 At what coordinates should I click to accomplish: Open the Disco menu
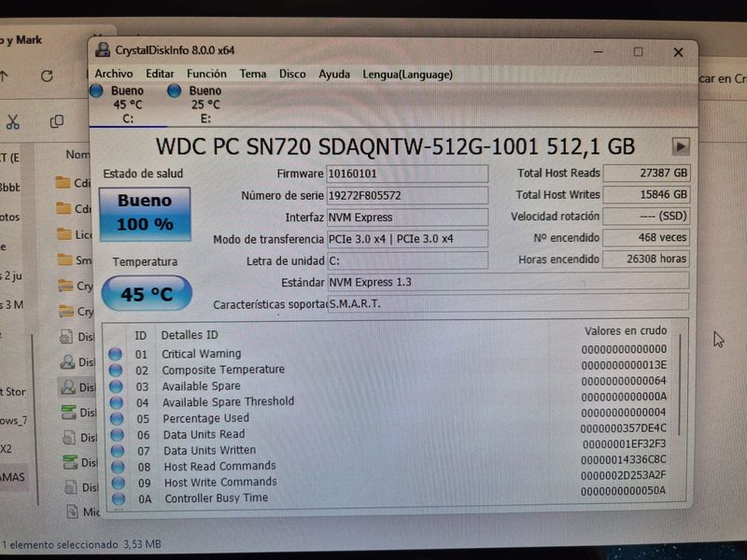coord(292,75)
